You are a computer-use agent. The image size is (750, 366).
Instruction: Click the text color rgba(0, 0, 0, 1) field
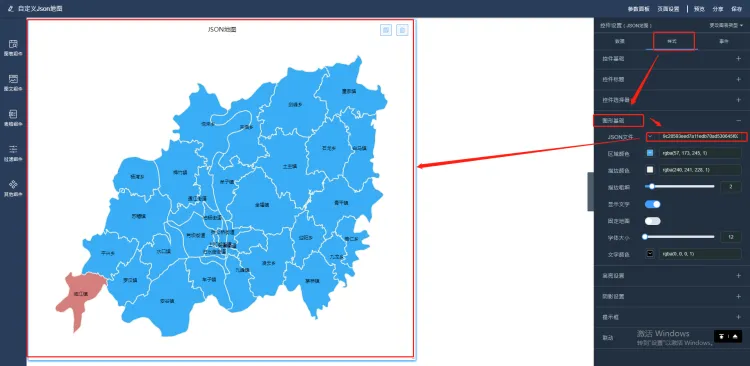pos(700,254)
